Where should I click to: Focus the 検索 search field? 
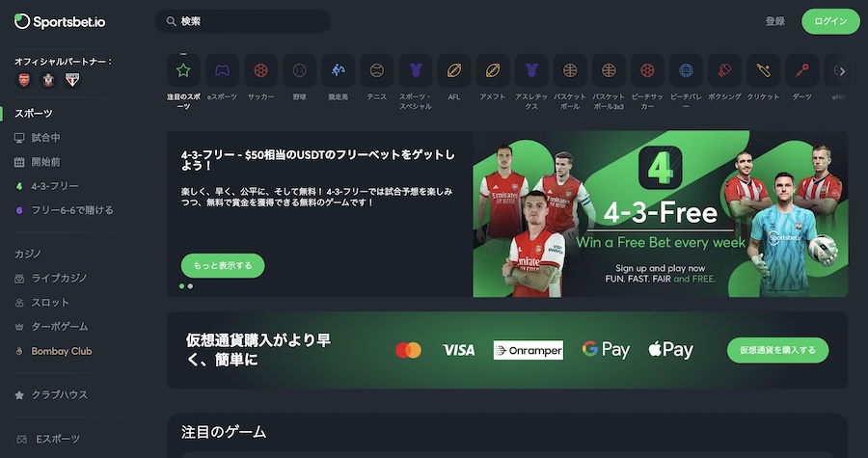click(x=243, y=21)
